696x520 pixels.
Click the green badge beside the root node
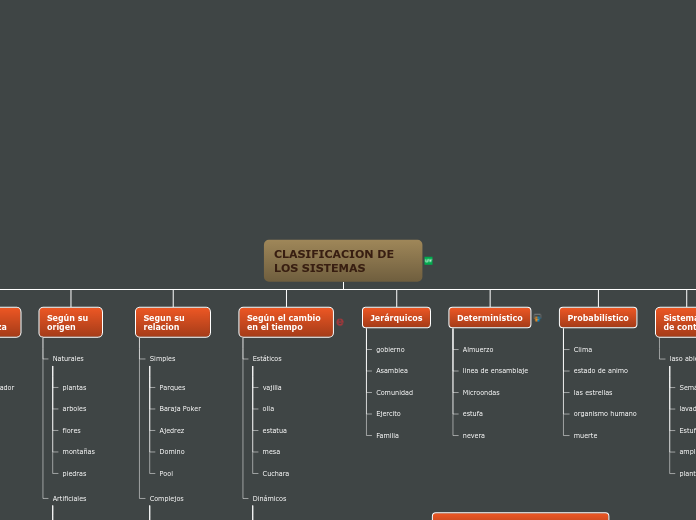click(428, 261)
